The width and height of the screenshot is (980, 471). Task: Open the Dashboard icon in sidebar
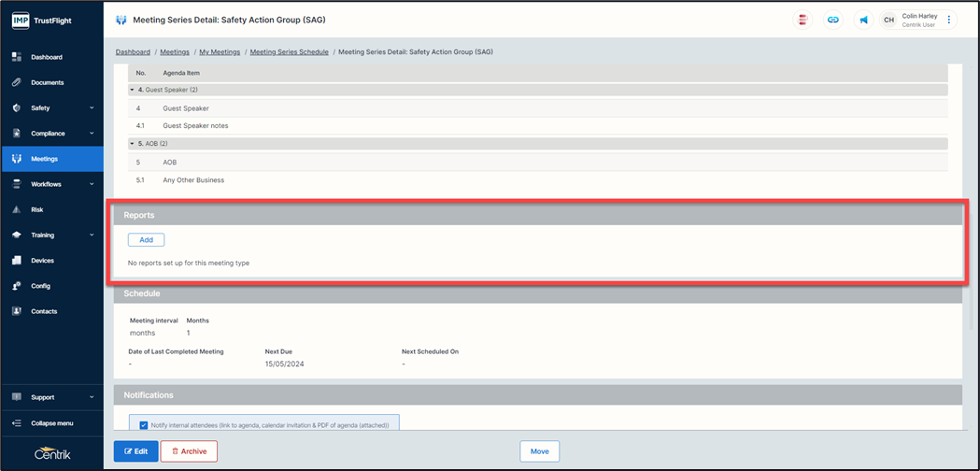[x=17, y=57]
